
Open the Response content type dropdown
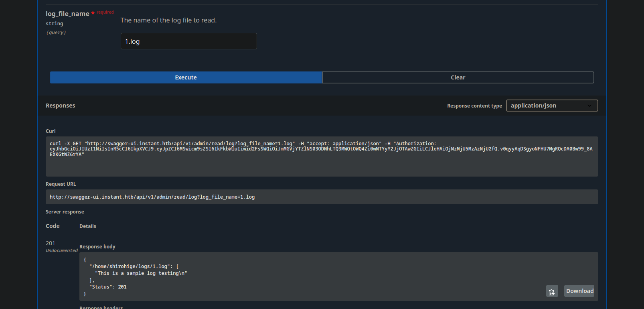tap(552, 106)
